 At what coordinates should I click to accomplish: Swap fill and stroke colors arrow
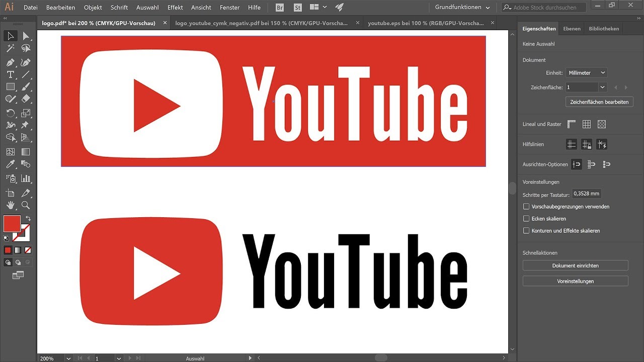[28, 218]
